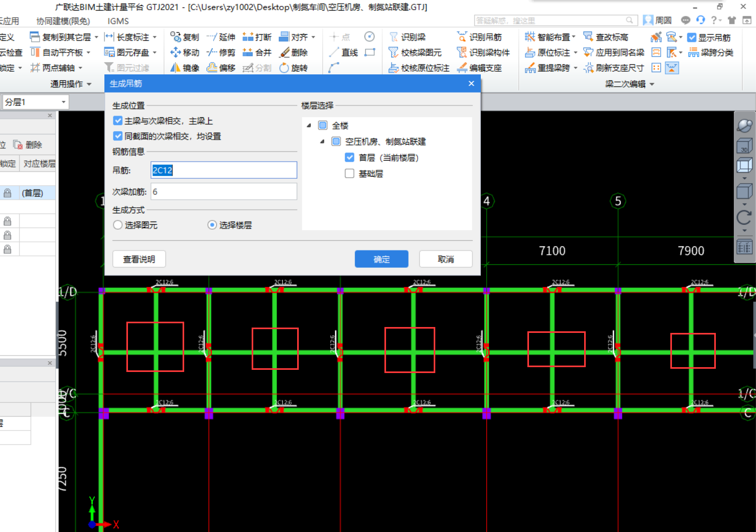
Task: Click the 删除 button in left panel
Action: (27, 145)
